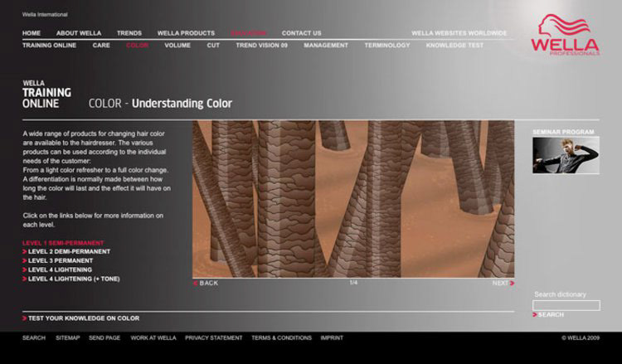Go to the TRENDS section

(x=129, y=33)
